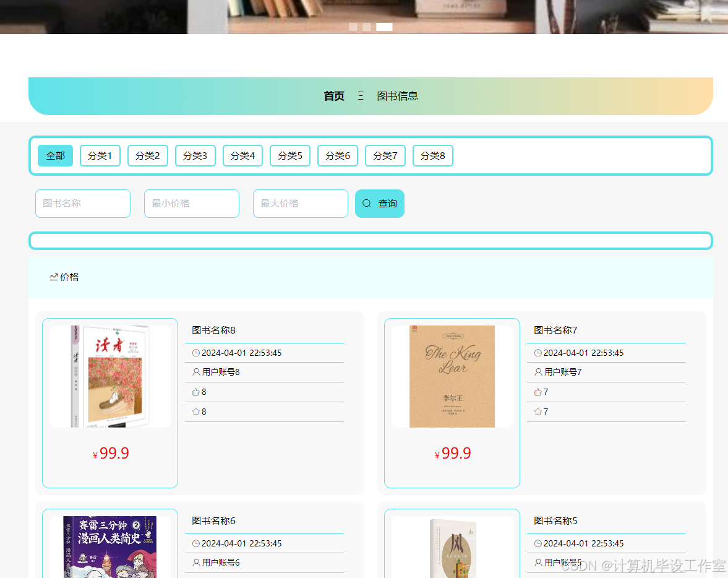Click the clock icon for 图书名称8
This screenshot has width=728, height=578.
point(196,353)
